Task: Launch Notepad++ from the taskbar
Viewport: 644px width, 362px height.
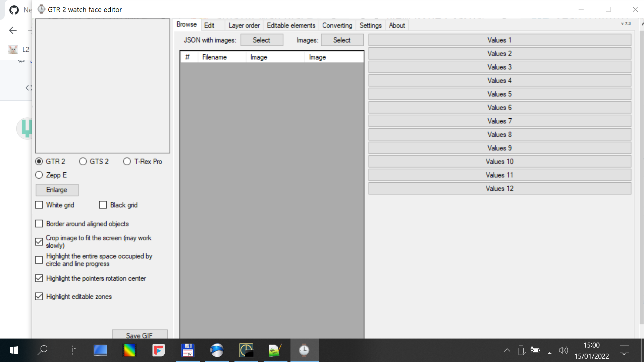Action: [x=275, y=350]
